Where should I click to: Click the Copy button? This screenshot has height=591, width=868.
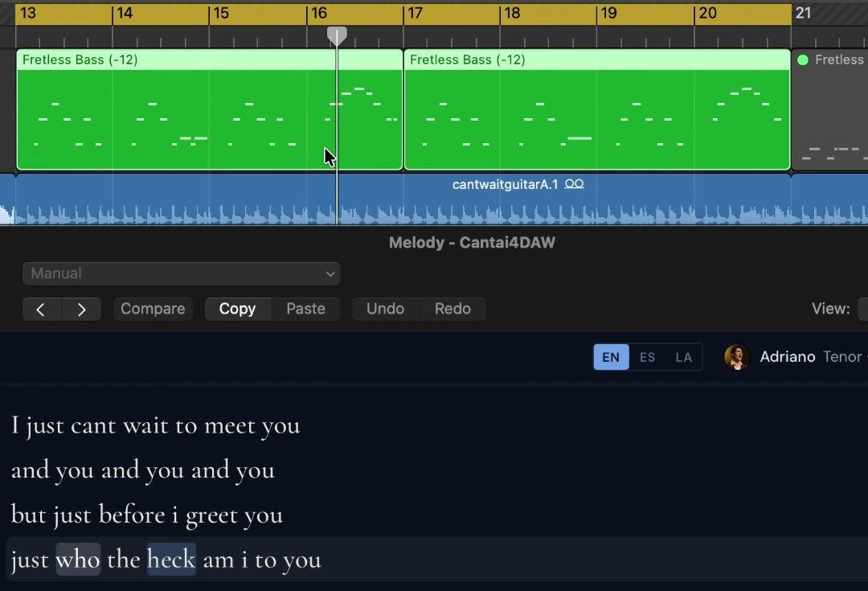[237, 309]
